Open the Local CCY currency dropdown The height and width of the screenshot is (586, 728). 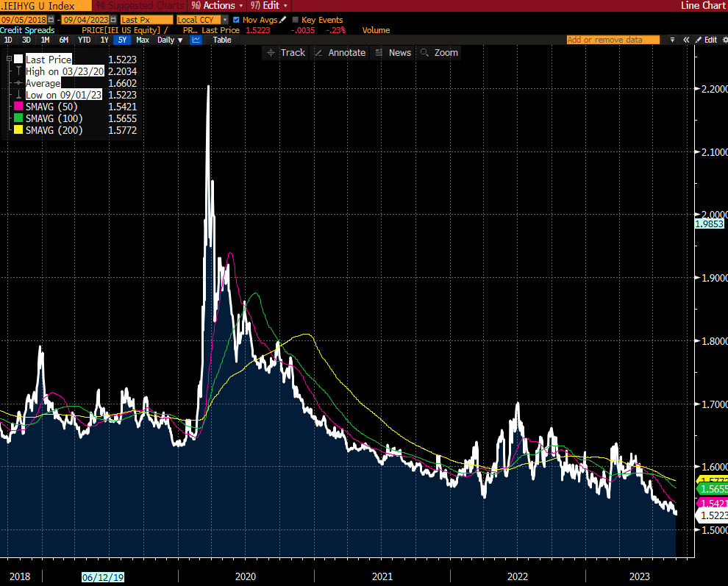click(226, 20)
